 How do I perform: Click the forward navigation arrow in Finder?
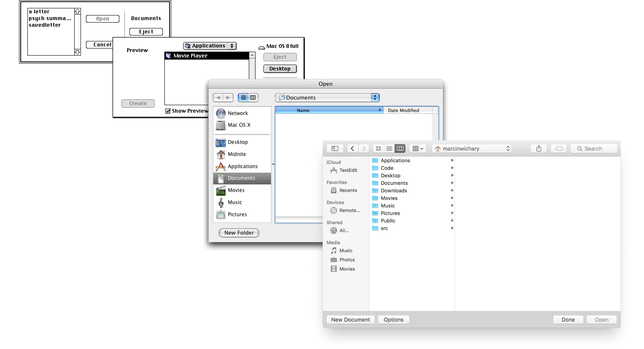point(363,148)
